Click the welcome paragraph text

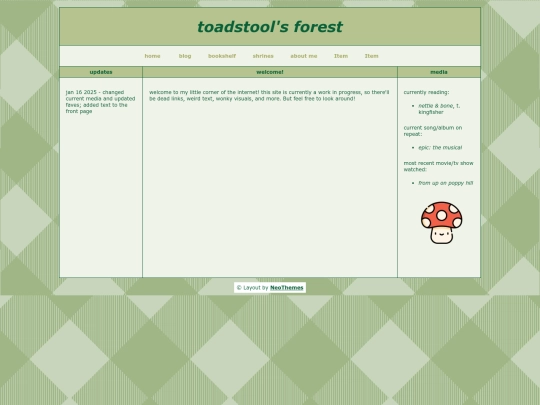pos(269,95)
